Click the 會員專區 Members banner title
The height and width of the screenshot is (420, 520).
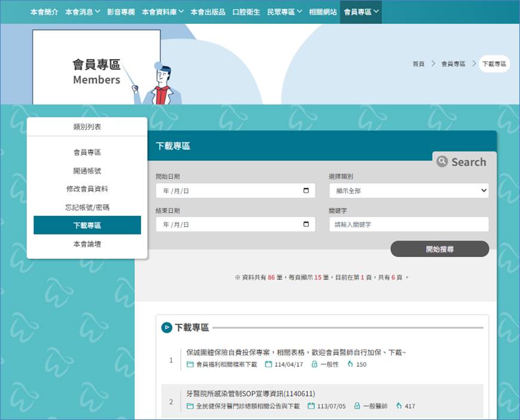tap(97, 72)
